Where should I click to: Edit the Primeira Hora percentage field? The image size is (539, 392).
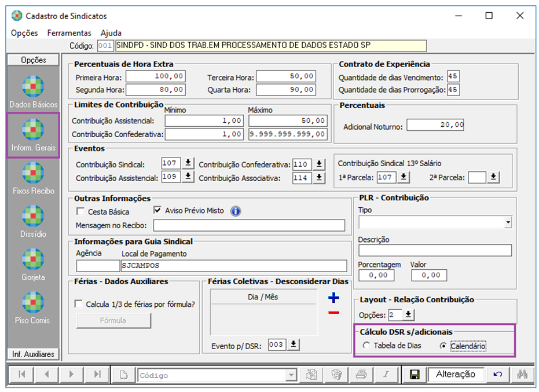155,76
